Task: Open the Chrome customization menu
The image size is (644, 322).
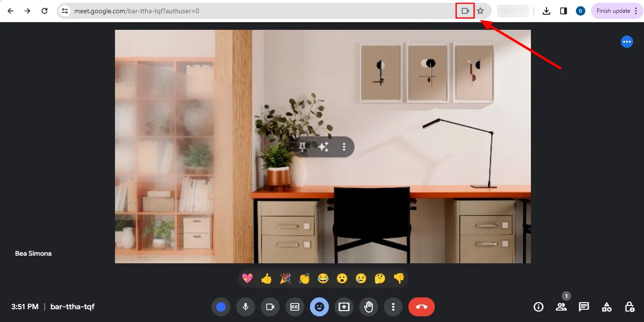Action: pos(636,10)
